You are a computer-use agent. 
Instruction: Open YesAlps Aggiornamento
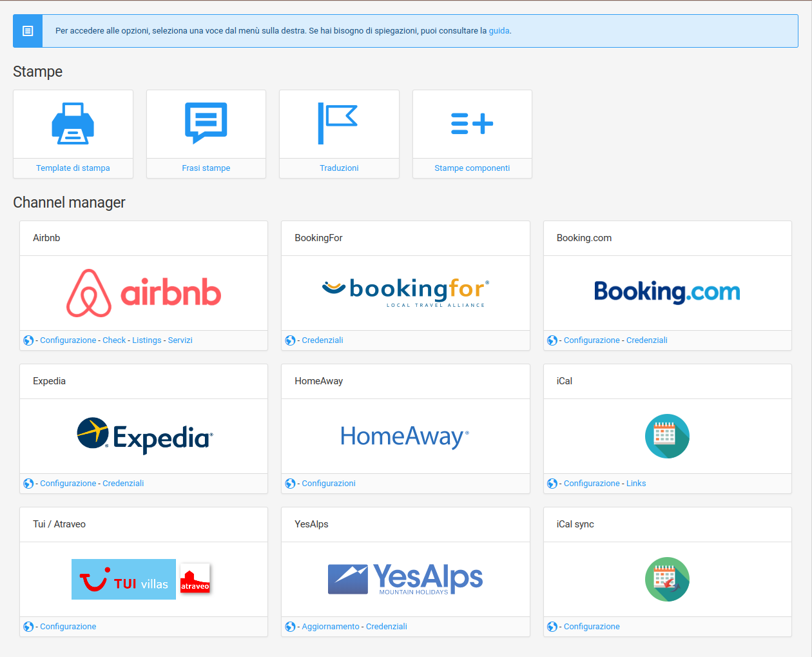tap(331, 627)
